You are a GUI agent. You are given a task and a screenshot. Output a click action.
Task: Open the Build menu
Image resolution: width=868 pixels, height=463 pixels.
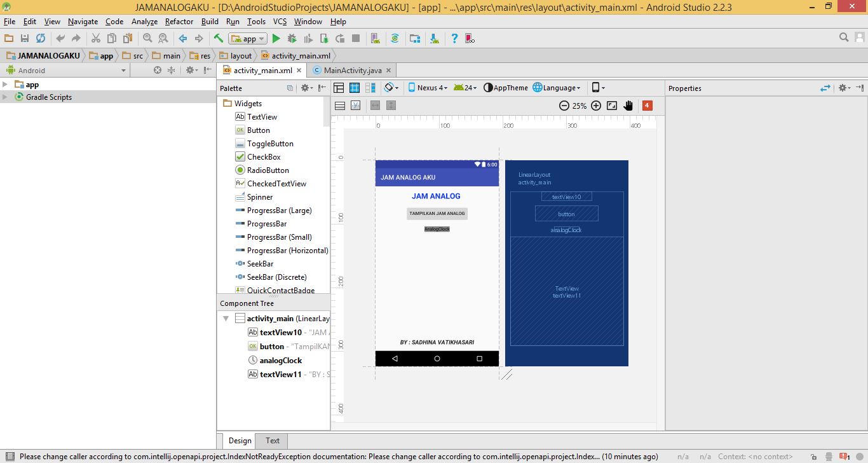[209, 21]
